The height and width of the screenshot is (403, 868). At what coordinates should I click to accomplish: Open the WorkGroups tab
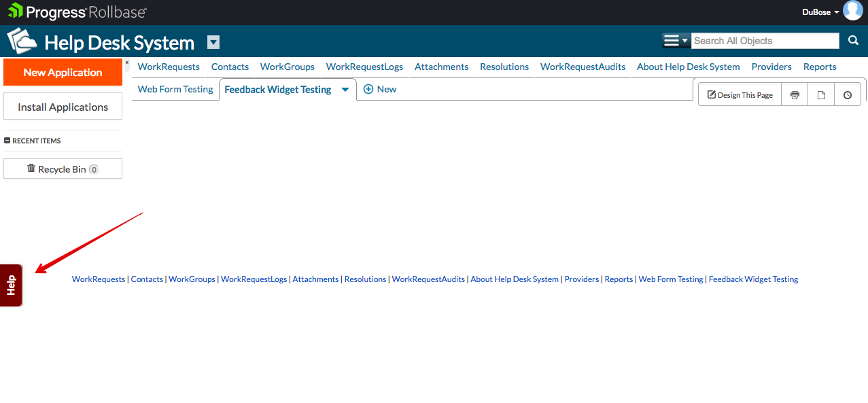pyautogui.click(x=288, y=67)
